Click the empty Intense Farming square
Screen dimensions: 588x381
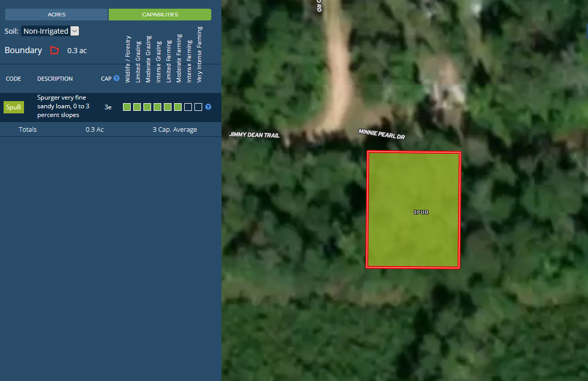tap(188, 107)
